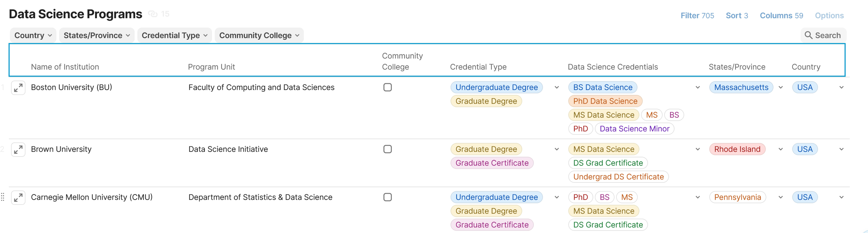The image size is (868, 233).
Task: Open the Sort 3 menu
Action: point(737,15)
